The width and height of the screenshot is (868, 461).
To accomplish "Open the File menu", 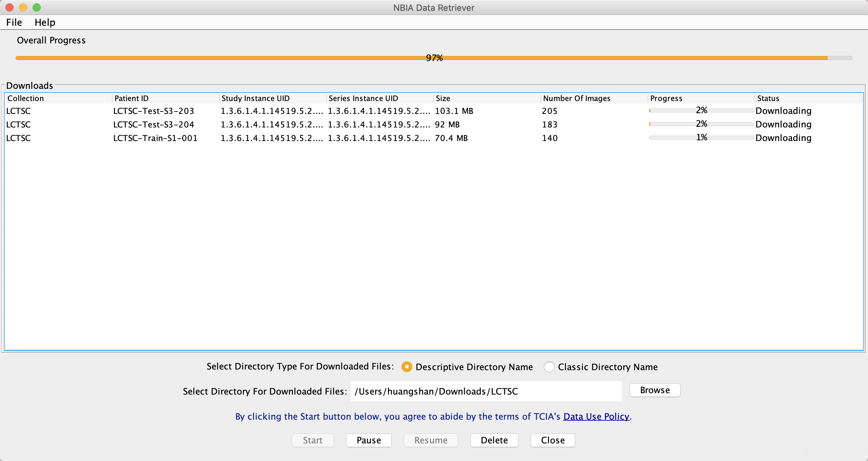I will pos(14,22).
